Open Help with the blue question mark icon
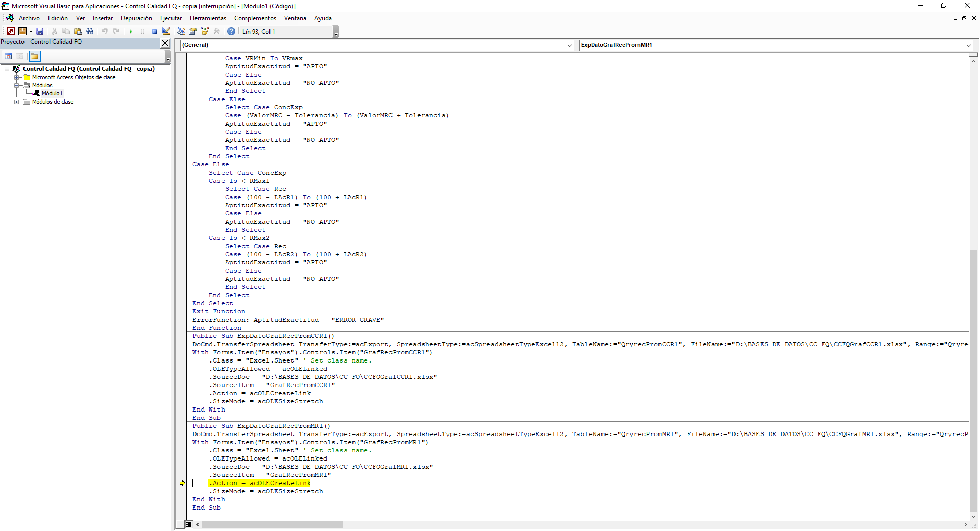 [x=231, y=31]
